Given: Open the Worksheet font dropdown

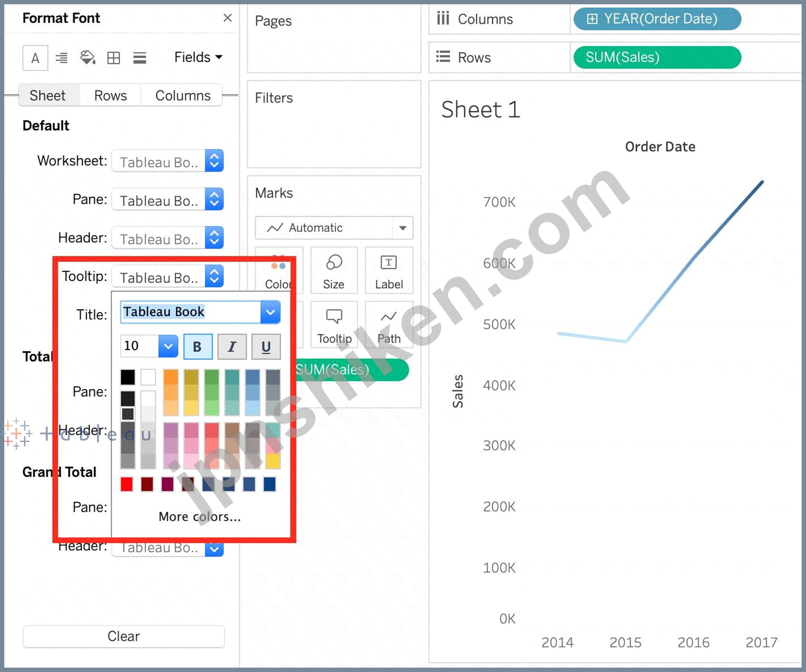Looking at the screenshot, I should pyautogui.click(x=167, y=161).
